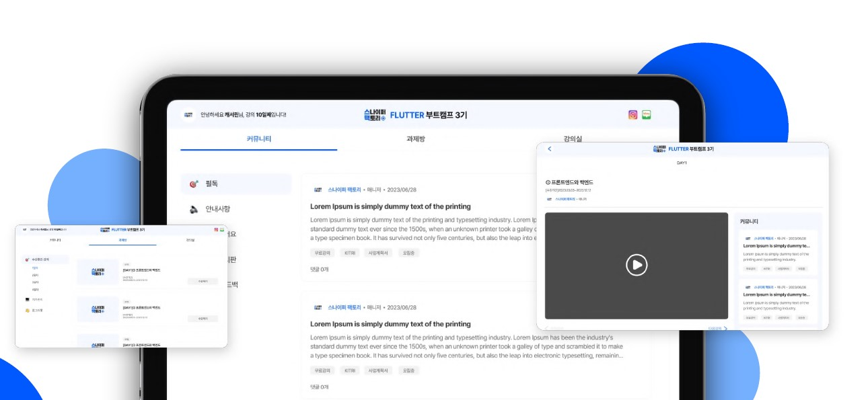The width and height of the screenshot is (868, 400).
Task: Click the green blog icon in the small assignments window
Action: (221, 230)
